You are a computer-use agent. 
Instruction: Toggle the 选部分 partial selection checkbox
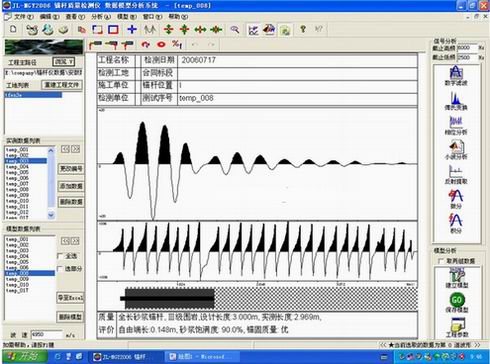pyautogui.click(x=60, y=269)
